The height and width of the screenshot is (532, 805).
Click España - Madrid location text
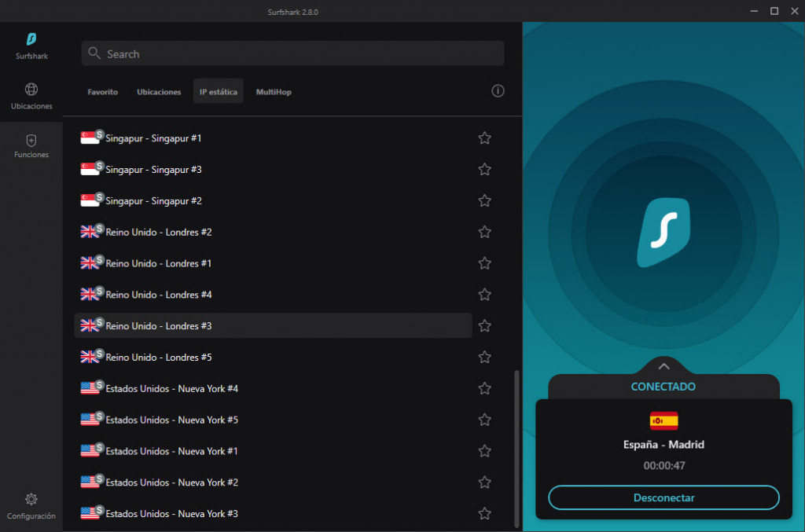coord(663,445)
